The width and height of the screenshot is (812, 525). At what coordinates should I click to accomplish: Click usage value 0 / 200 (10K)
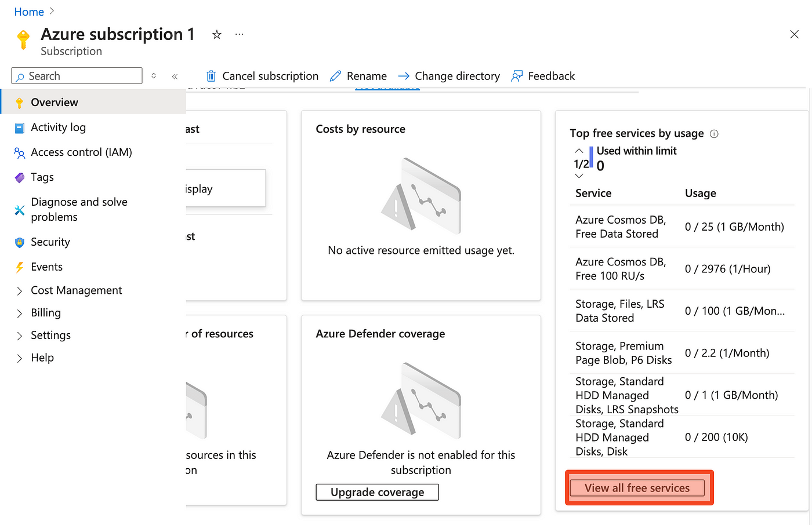coord(716,437)
